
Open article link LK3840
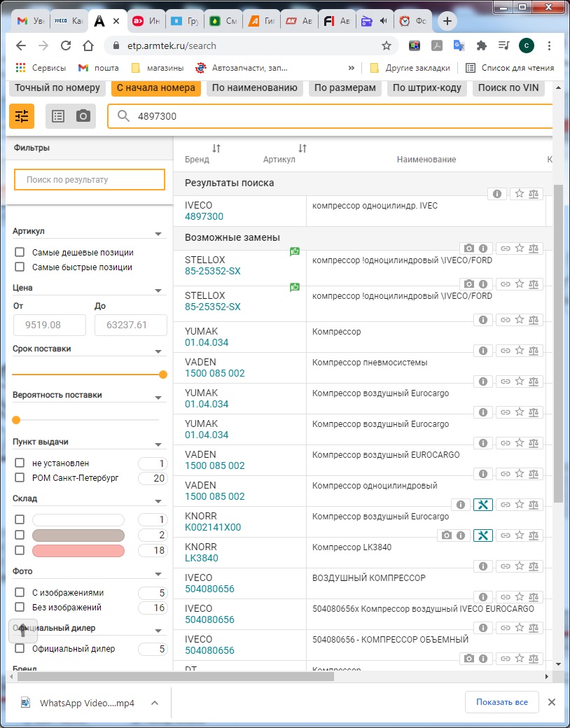[202, 558]
